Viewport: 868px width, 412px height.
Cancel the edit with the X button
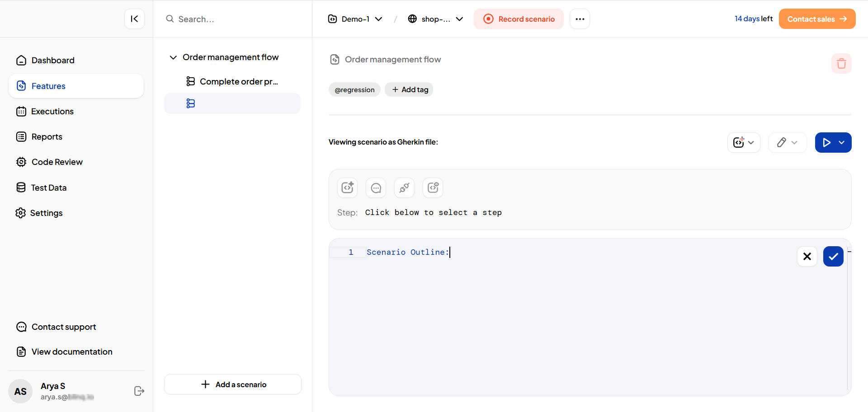coord(807,257)
